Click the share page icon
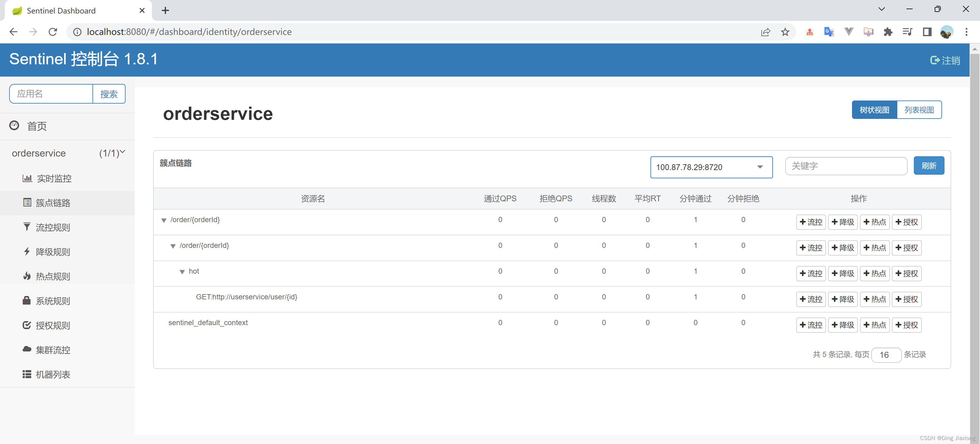The height and width of the screenshot is (444, 980). [x=765, y=32]
